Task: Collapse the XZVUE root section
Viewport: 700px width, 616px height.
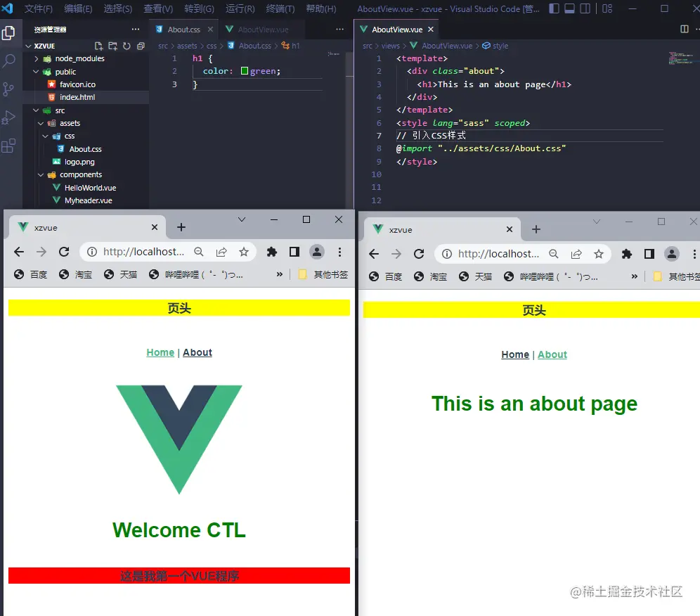Action: click(29, 46)
